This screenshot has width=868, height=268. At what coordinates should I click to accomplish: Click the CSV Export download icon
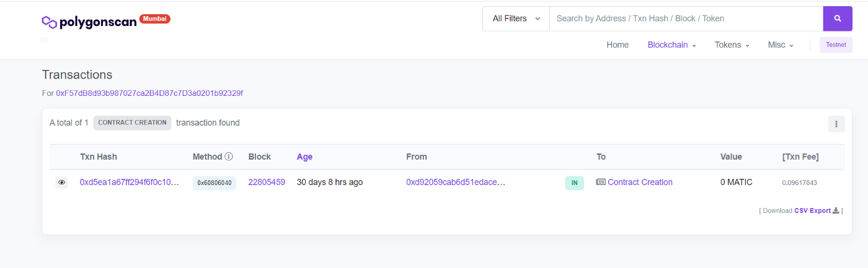pos(836,210)
